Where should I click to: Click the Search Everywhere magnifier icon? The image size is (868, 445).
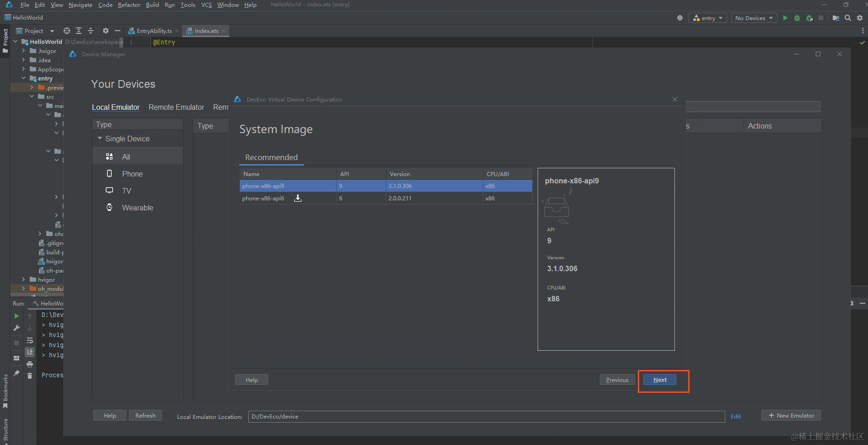(848, 18)
